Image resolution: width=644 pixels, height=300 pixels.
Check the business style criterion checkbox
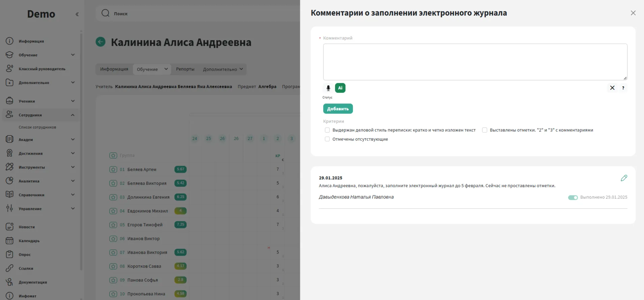[x=327, y=130]
